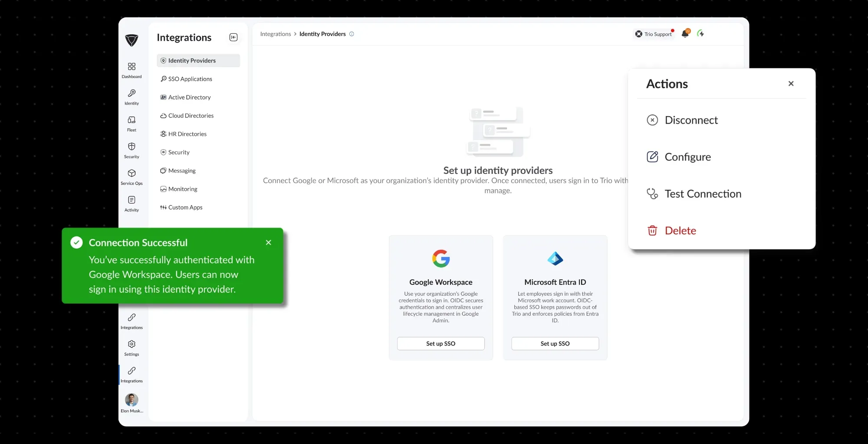
Task: Click the Google logo on the card
Action: tap(441, 258)
